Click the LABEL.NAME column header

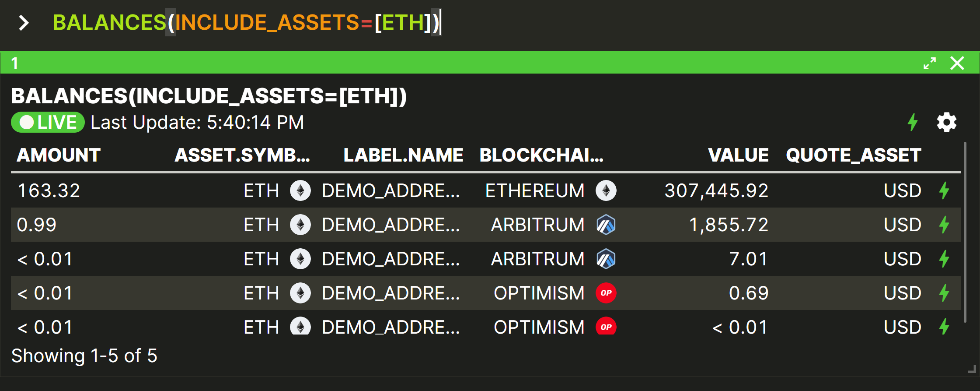point(403,155)
